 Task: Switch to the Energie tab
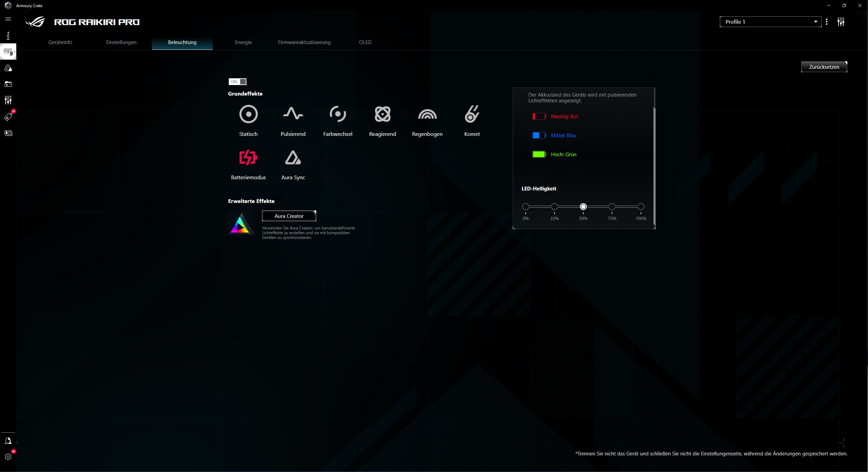(243, 42)
